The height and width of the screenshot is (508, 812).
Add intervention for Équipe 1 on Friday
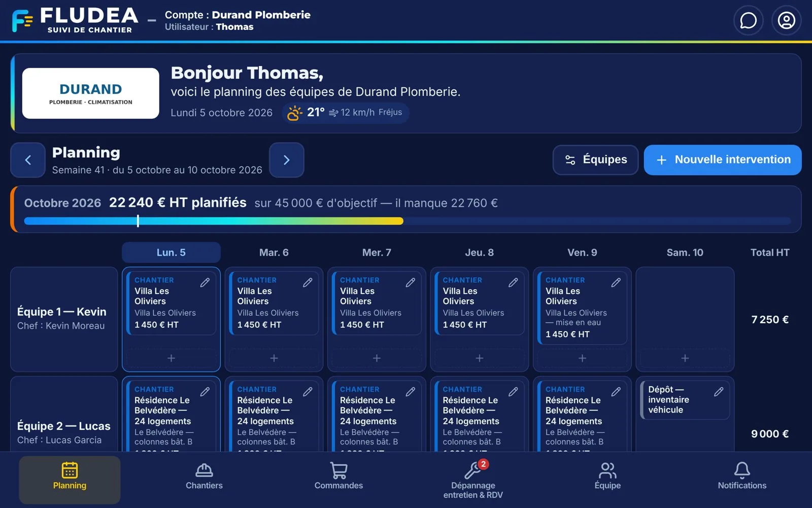[582, 358]
